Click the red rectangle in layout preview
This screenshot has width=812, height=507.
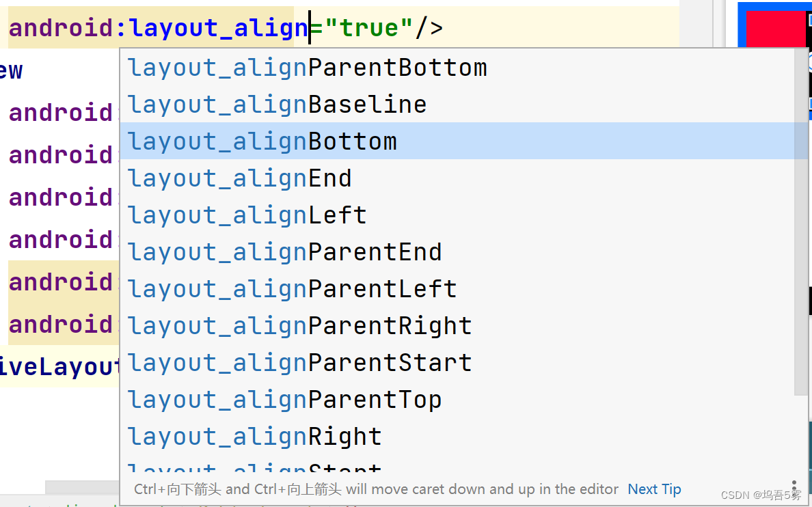pyautogui.click(x=775, y=29)
